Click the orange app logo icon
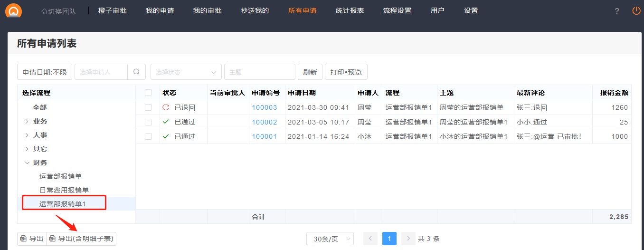 [x=13, y=10]
